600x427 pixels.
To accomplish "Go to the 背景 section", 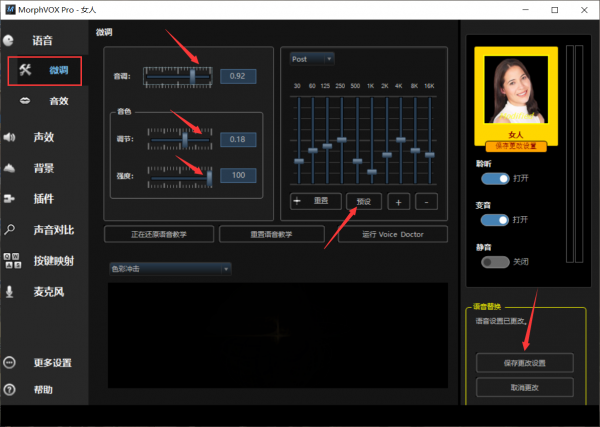I will pyautogui.click(x=44, y=168).
